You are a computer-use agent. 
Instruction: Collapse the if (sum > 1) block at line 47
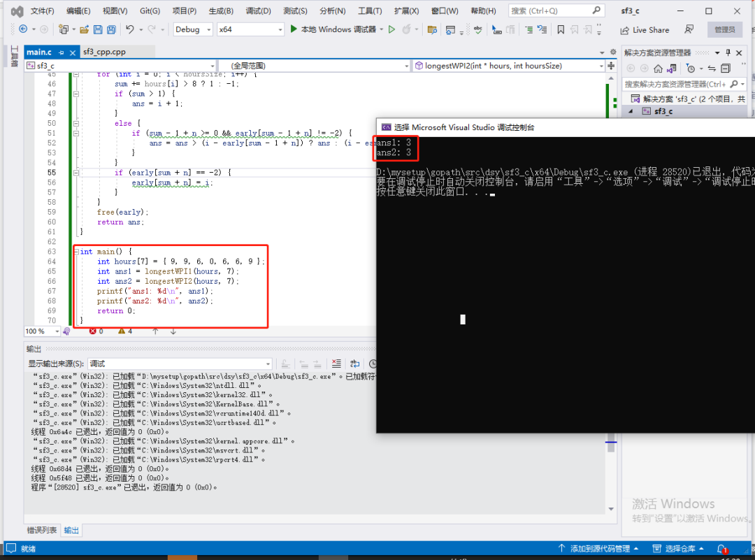[76, 94]
